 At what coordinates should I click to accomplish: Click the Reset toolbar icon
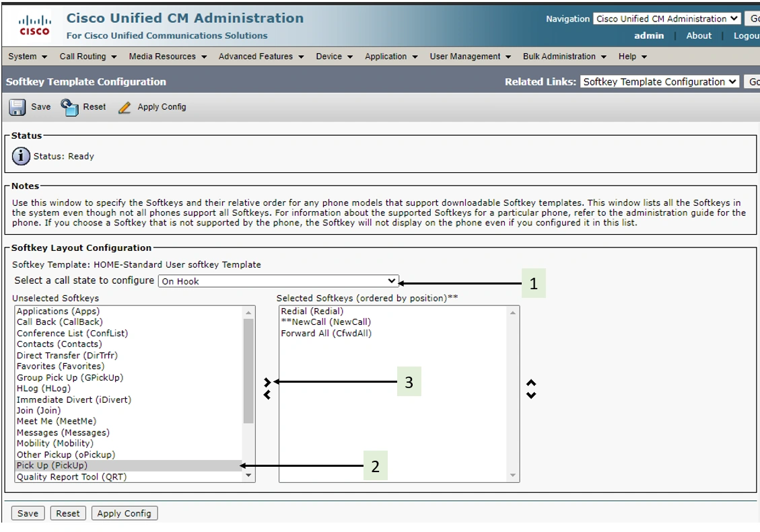coord(69,107)
